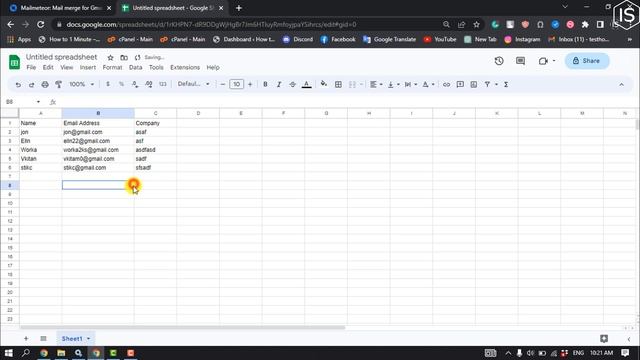Open the Data menu
This screenshot has height=360, width=640.
point(136,67)
